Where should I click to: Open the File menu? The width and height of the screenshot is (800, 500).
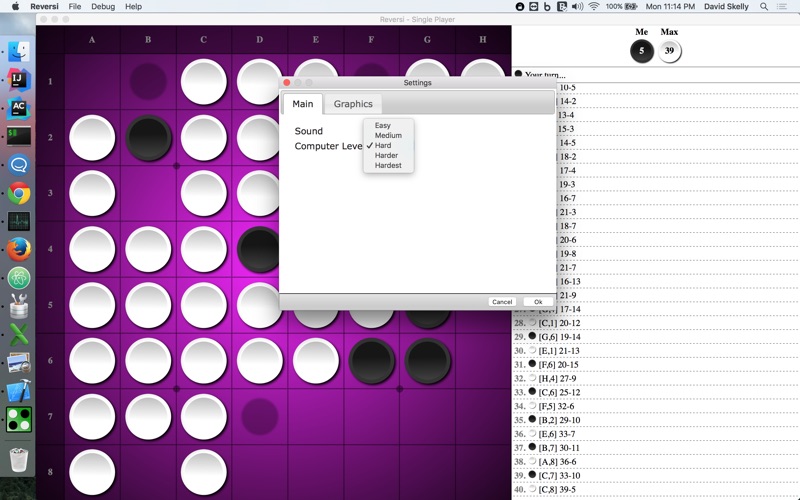pyautogui.click(x=74, y=6)
